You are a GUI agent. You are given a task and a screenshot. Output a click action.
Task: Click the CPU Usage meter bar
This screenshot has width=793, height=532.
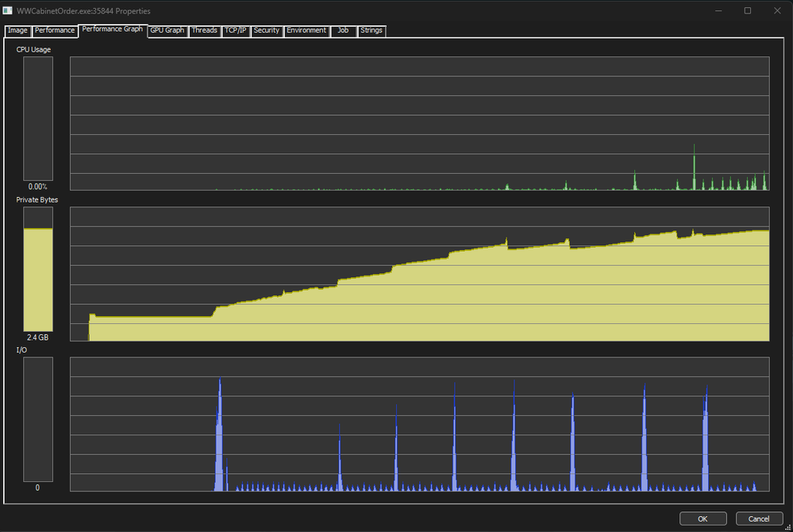click(x=38, y=119)
